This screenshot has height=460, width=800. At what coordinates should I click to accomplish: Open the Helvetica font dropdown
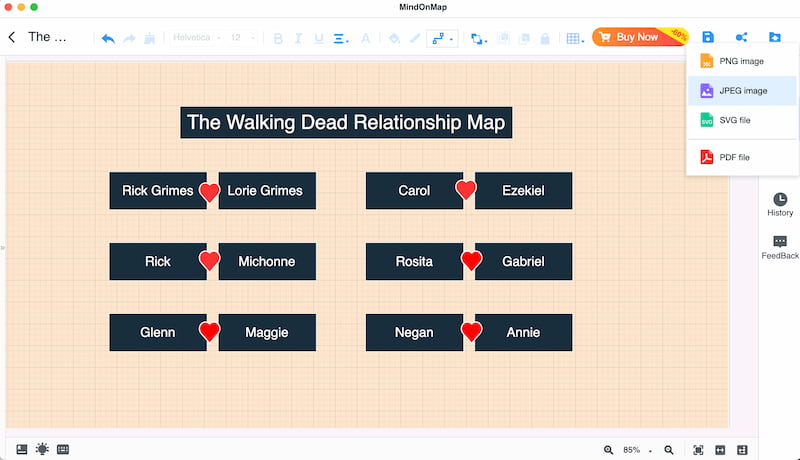pos(196,38)
